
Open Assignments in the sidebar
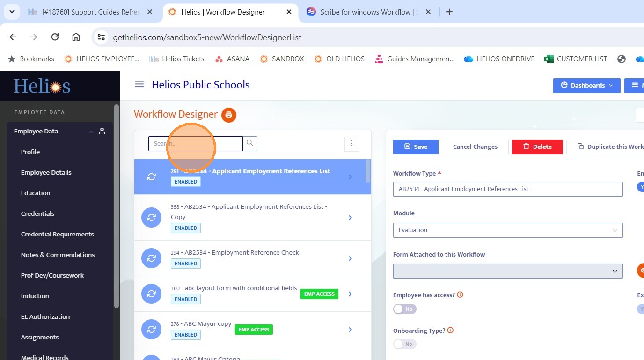(x=40, y=337)
